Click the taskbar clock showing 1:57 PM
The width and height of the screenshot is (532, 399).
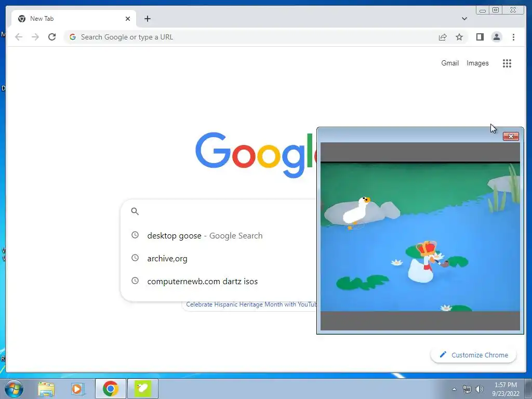click(506, 389)
